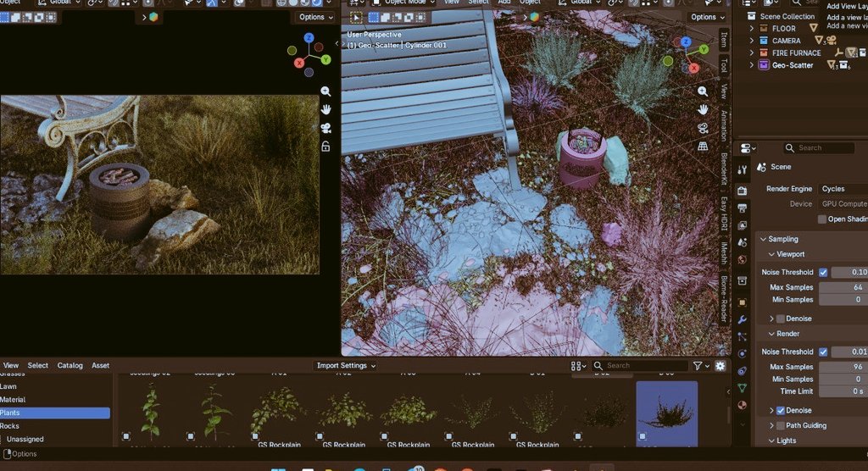Open BlenderKit sidebar tab
This screenshot has width=868, height=471.
point(724,169)
